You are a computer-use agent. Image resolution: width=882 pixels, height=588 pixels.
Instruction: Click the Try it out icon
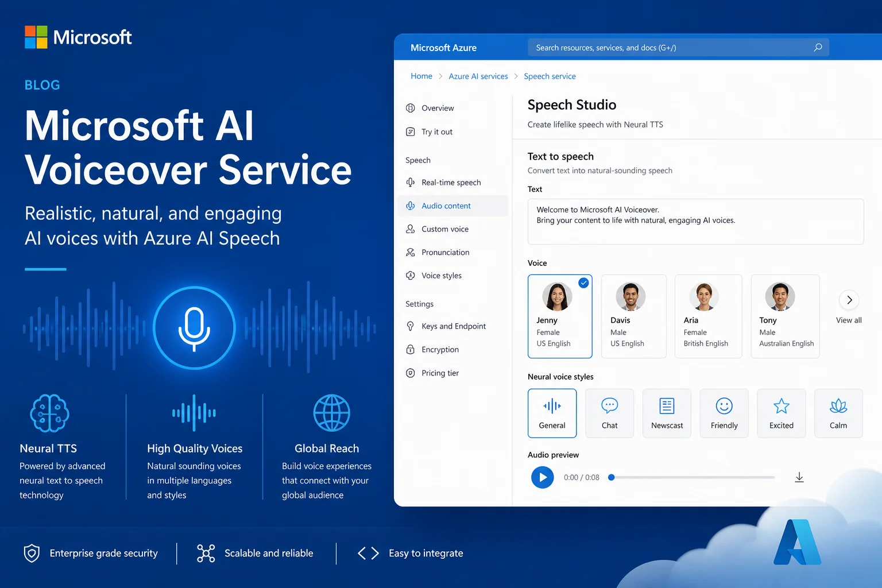(411, 131)
